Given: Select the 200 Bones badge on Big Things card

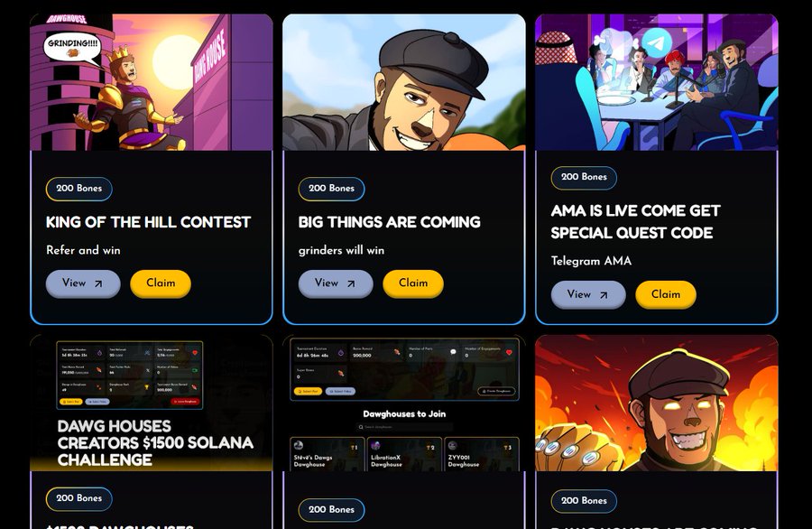Looking at the screenshot, I should [331, 189].
